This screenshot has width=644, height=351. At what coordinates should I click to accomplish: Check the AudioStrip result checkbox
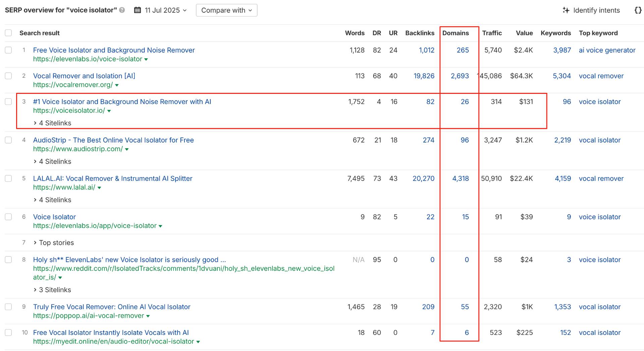[8, 140]
